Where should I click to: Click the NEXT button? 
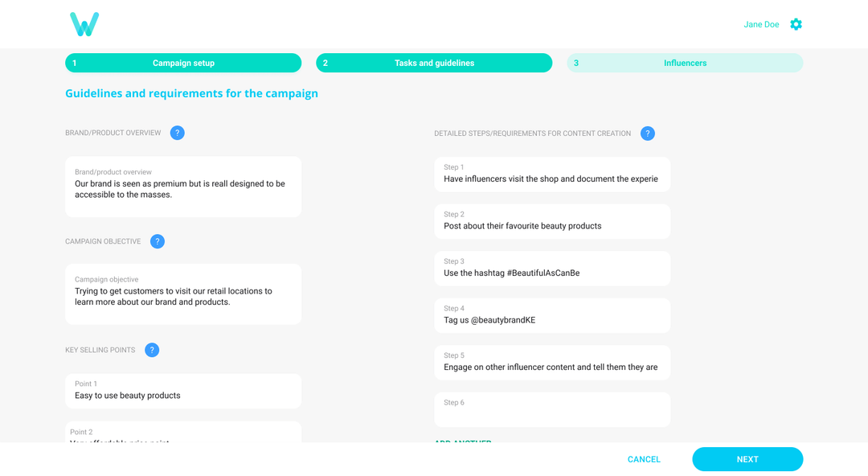coord(747,459)
